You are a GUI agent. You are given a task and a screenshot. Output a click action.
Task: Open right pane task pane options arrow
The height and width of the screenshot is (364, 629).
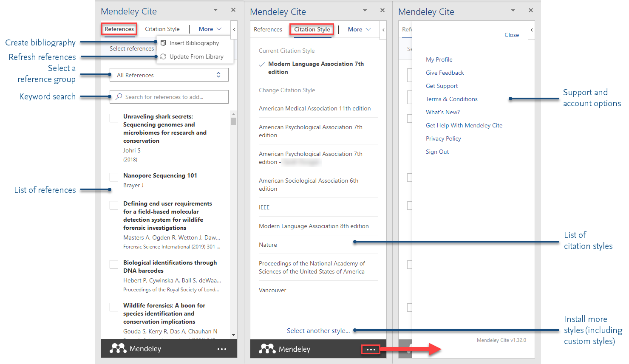coord(513,10)
